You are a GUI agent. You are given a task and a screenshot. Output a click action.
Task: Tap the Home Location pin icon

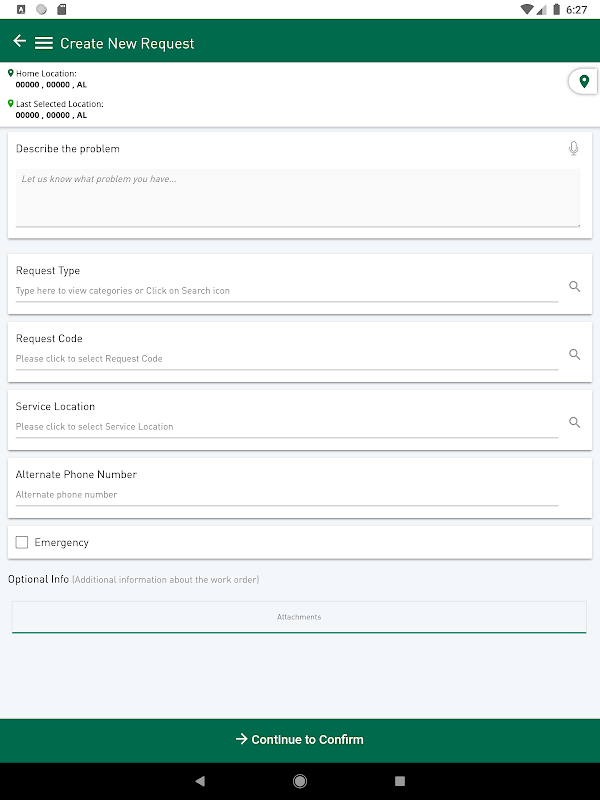point(11,73)
